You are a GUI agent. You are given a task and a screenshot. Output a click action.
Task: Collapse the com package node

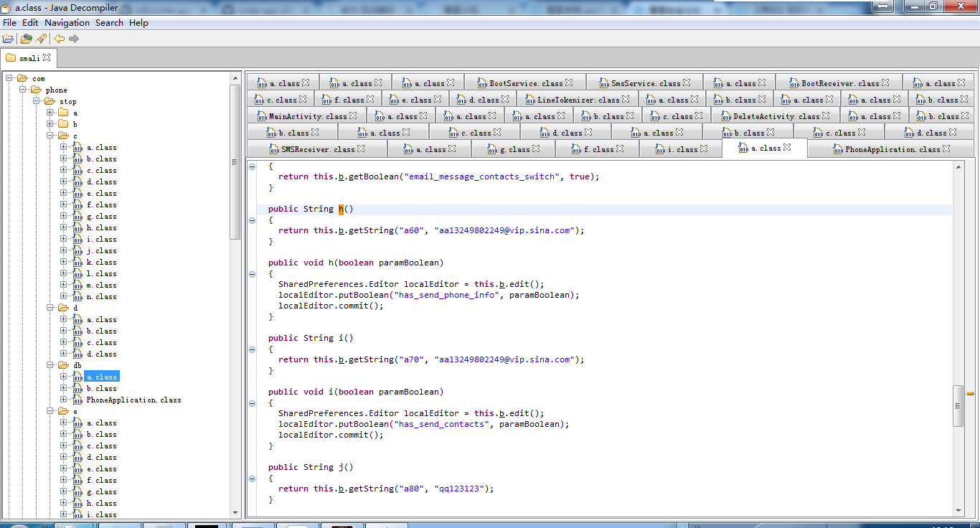tap(9, 78)
